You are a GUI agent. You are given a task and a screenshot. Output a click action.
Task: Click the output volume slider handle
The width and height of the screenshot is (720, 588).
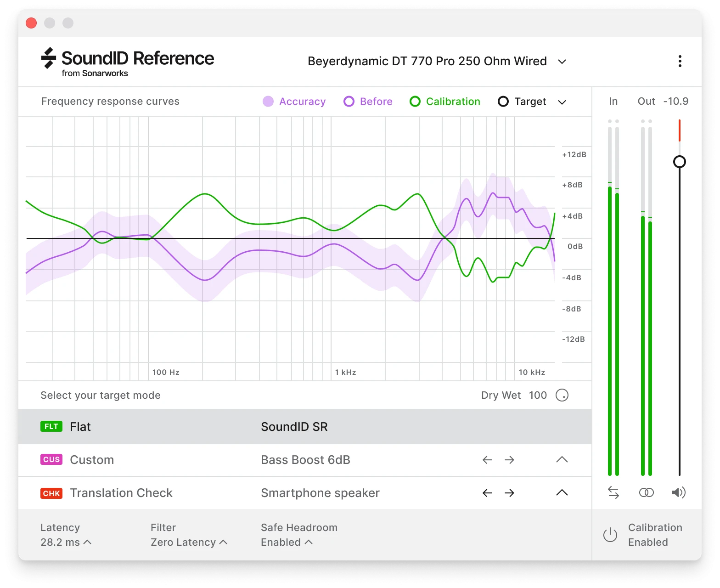[x=679, y=162]
